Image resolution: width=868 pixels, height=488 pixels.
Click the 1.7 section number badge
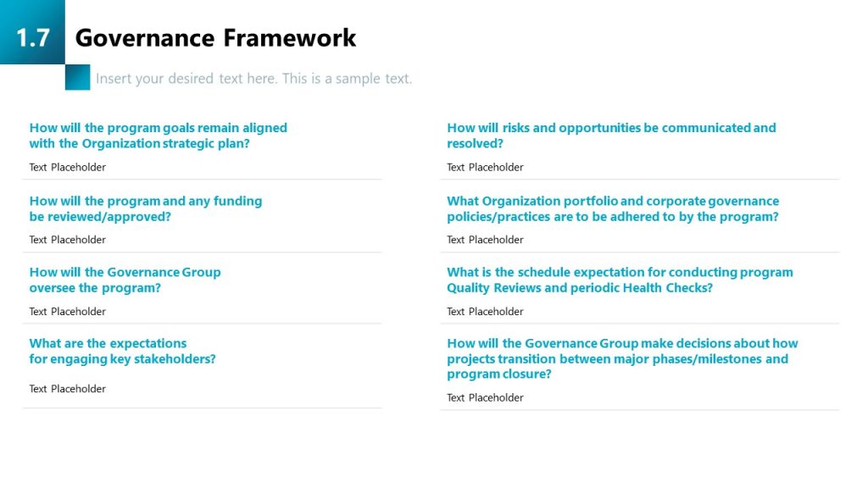tap(32, 37)
